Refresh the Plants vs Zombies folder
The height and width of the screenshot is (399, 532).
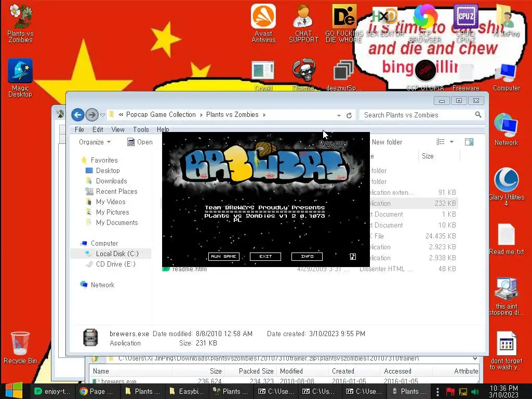click(x=349, y=115)
